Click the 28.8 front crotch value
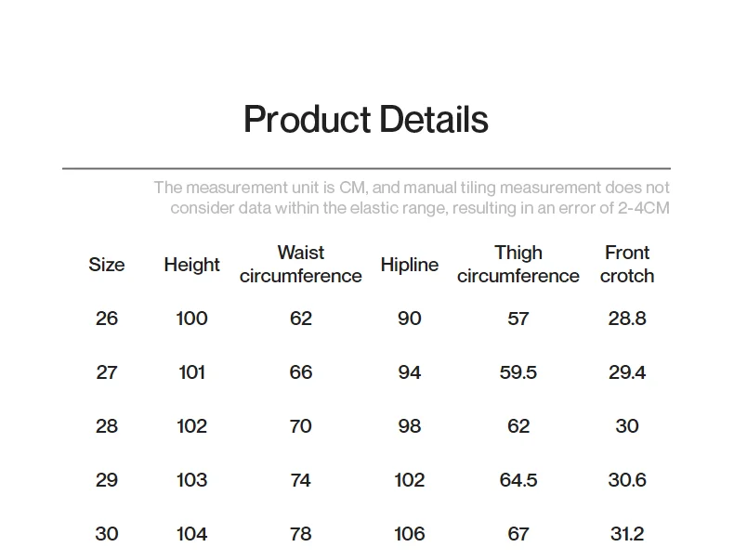 (x=627, y=319)
